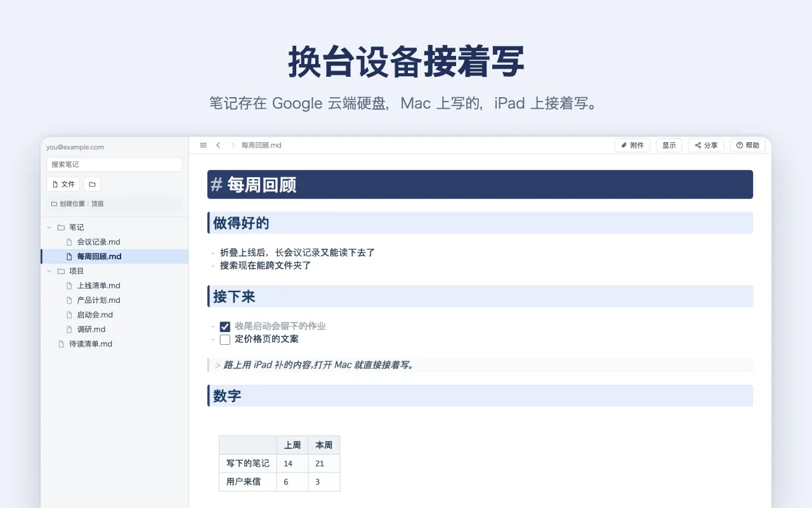Click the table cell with value 14

(x=292, y=464)
